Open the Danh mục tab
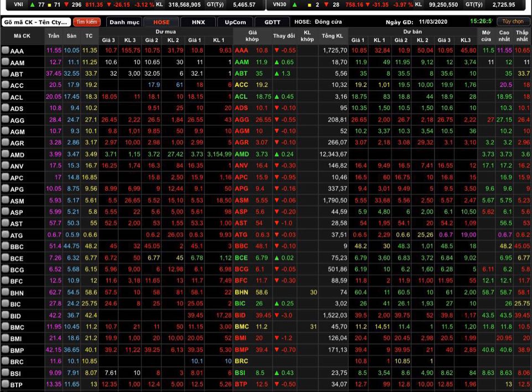532x392 pixels. click(124, 22)
